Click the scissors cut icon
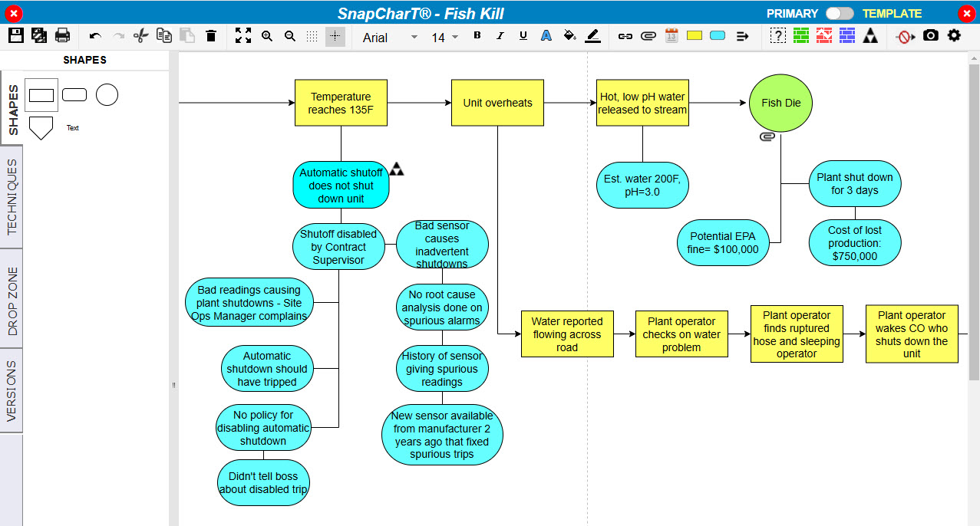This screenshot has height=526, width=980. [x=140, y=35]
